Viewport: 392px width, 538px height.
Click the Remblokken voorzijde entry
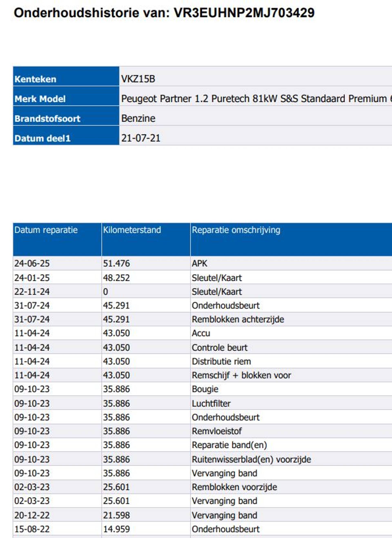[x=234, y=487]
